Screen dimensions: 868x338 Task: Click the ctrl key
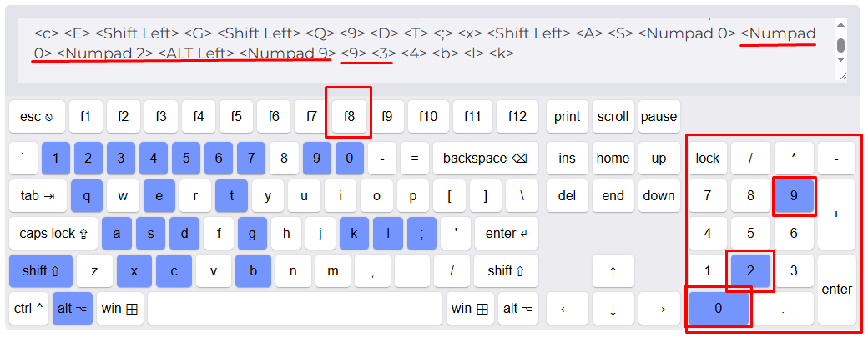(x=28, y=309)
